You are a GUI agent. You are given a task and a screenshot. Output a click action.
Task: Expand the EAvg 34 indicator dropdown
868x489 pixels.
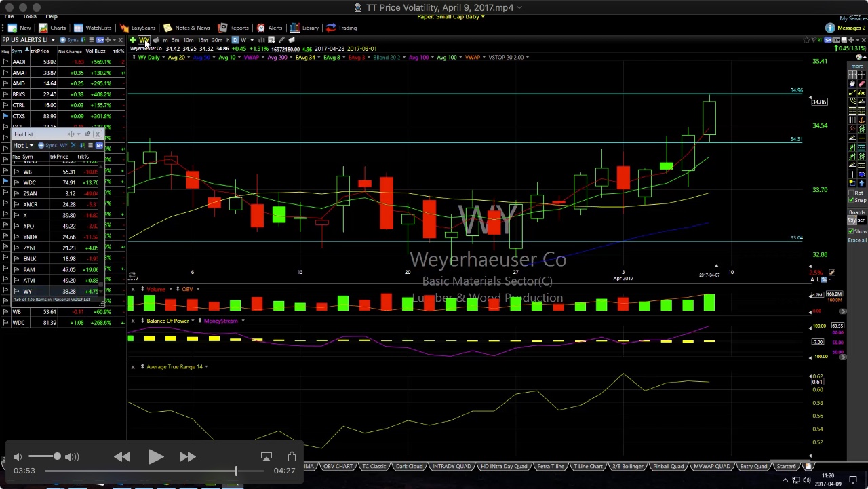click(x=319, y=57)
